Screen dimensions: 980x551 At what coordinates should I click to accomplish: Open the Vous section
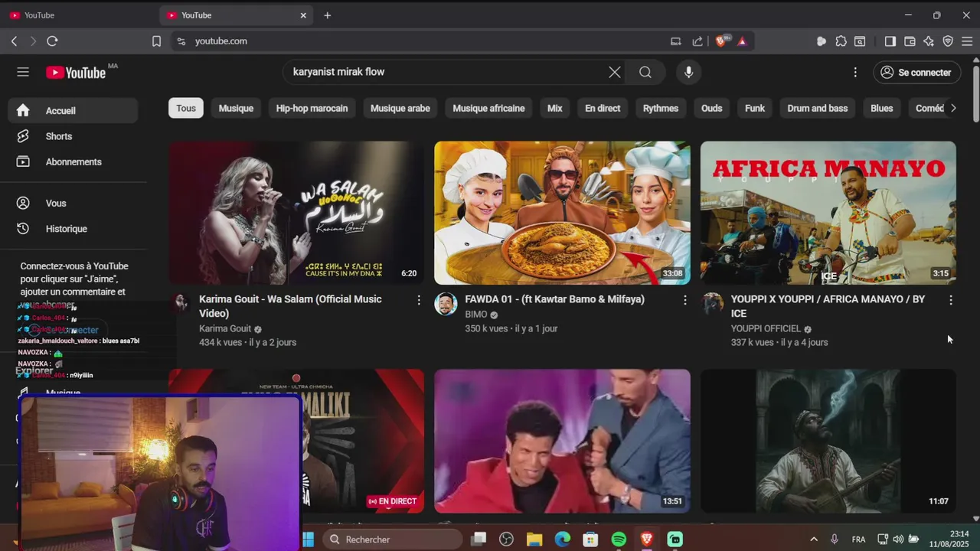(73, 203)
